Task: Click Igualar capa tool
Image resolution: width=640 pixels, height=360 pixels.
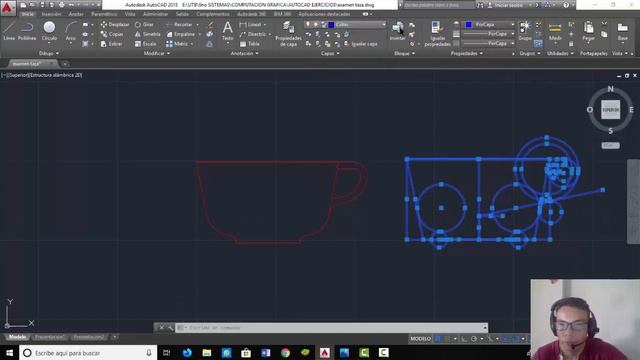Action: point(361,44)
